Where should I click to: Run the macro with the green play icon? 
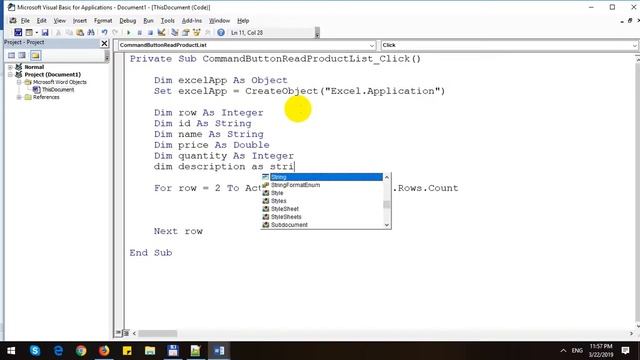[x=129, y=32]
